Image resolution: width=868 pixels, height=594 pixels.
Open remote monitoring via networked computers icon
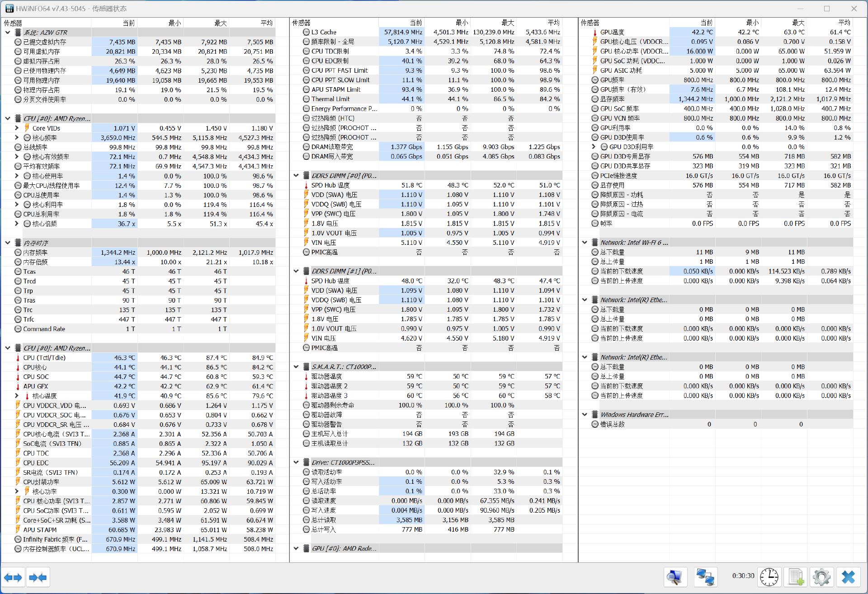coord(706,577)
